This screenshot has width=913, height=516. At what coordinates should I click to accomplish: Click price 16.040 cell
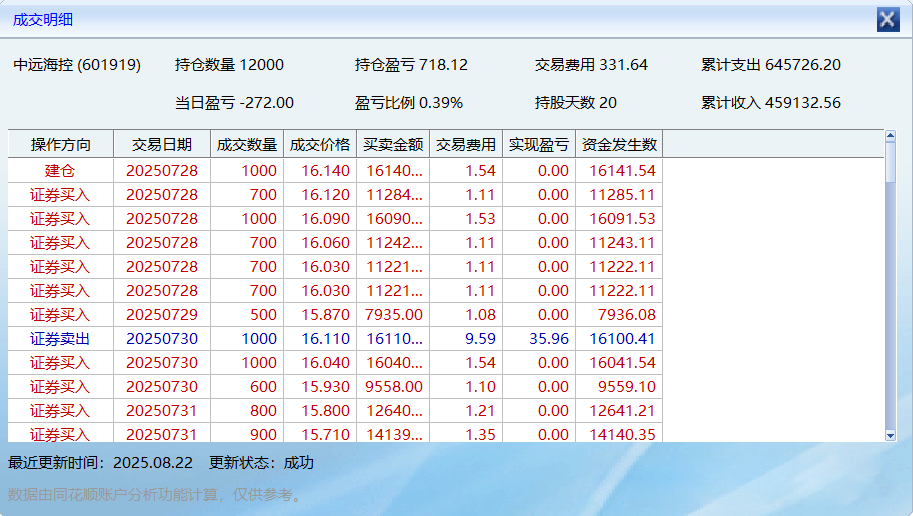tap(320, 362)
